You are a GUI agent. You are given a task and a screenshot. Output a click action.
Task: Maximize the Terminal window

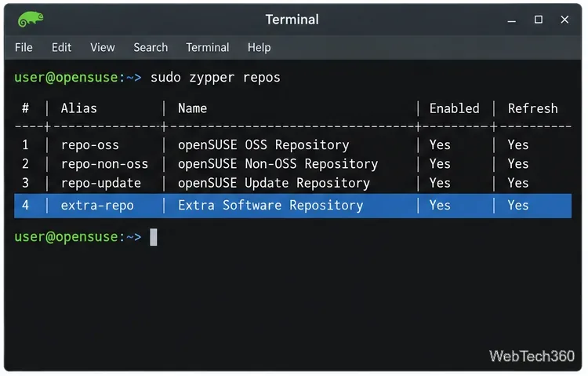click(x=539, y=20)
